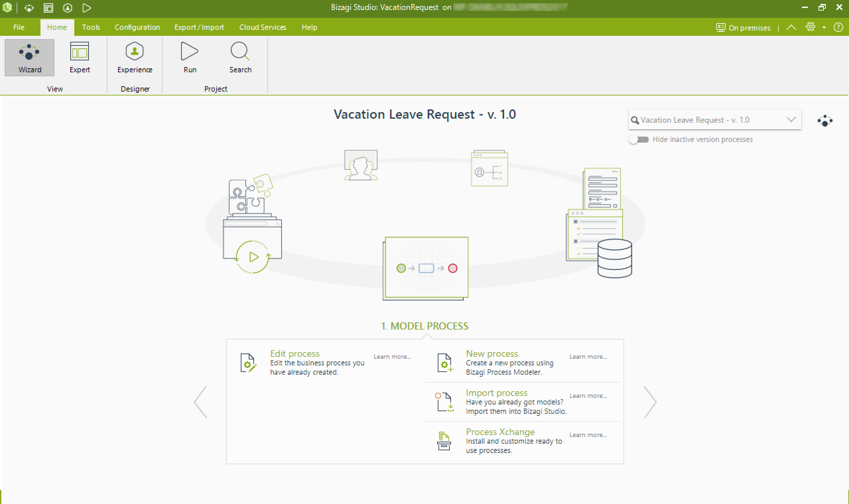Open the Export / Import tab

(x=199, y=27)
